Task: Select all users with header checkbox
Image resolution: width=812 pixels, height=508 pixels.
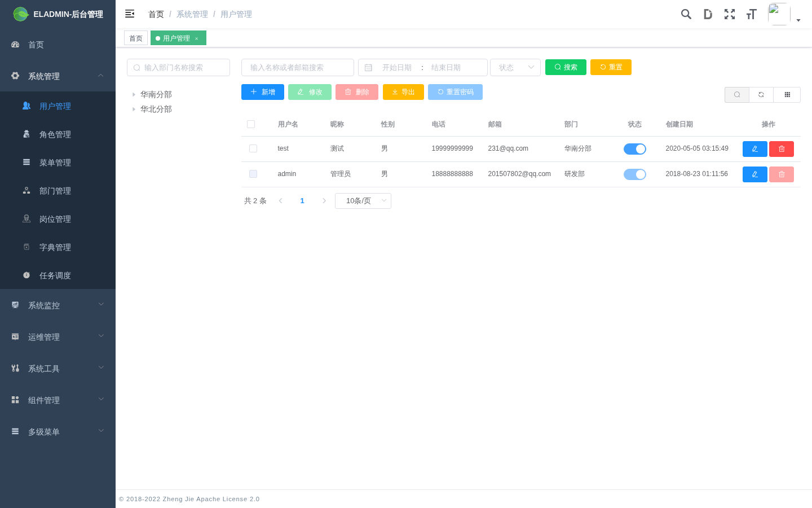Action: tap(251, 124)
